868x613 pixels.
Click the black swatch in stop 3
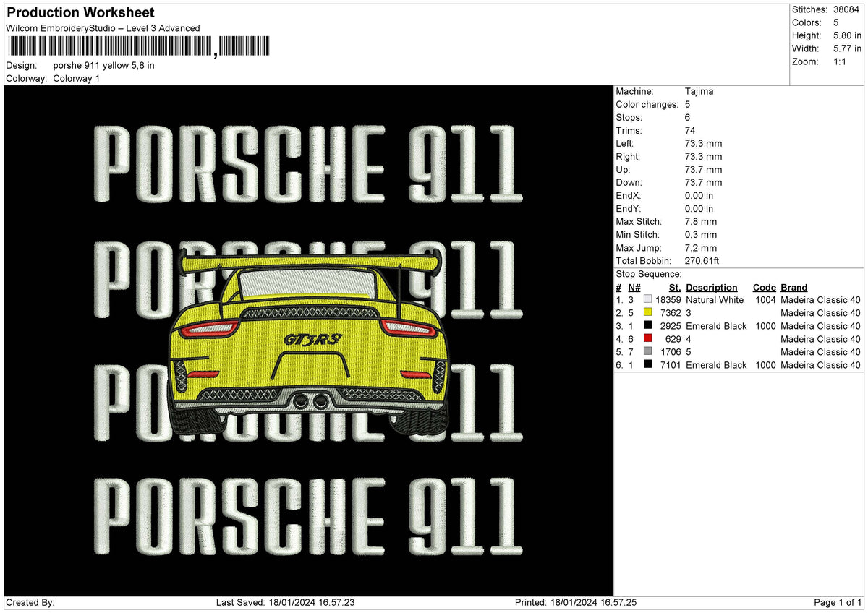(647, 326)
